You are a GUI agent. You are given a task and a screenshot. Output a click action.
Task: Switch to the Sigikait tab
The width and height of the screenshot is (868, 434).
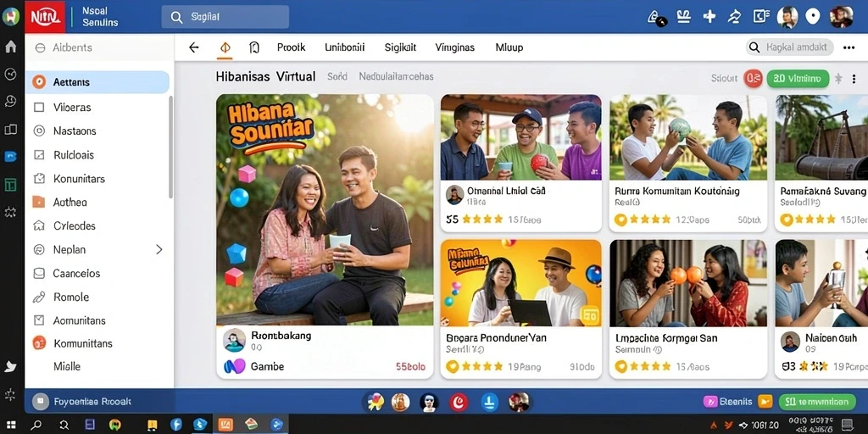point(400,47)
